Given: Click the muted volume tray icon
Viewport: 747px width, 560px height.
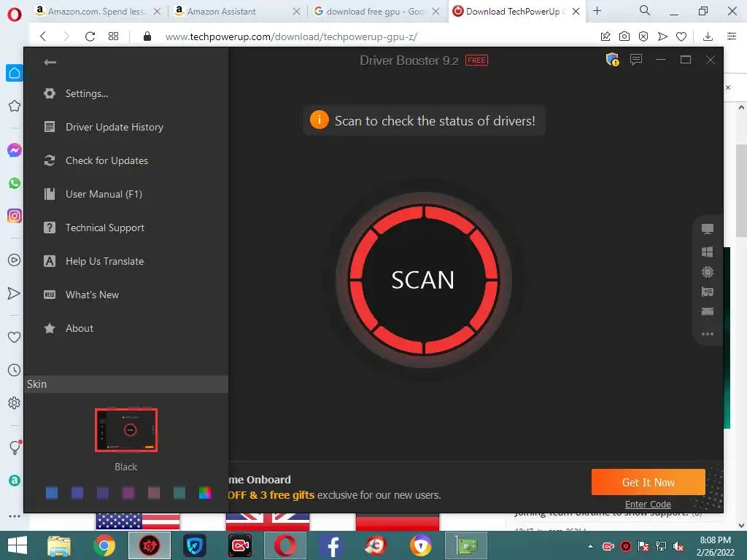Looking at the screenshot, I should [678, 546].
